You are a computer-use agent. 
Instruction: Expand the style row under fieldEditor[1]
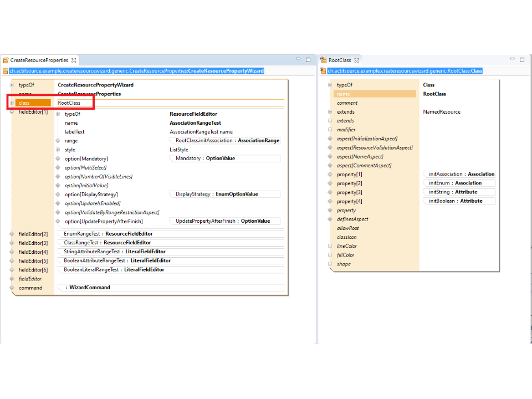coord(58,150)
